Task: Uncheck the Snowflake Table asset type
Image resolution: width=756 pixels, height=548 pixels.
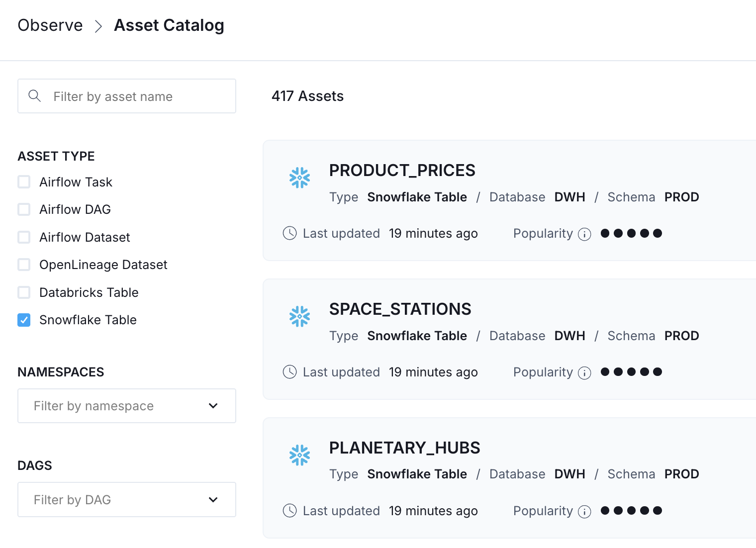Action: [x=24, y=320]
